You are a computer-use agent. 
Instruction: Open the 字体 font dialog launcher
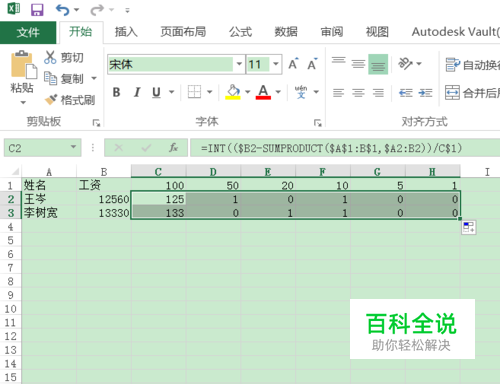318,123
